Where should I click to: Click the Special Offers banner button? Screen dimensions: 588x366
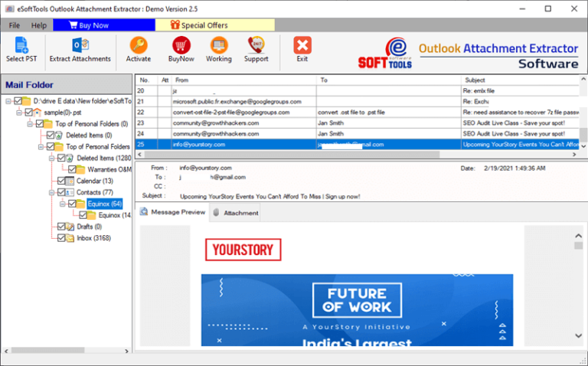pos(215,25)
